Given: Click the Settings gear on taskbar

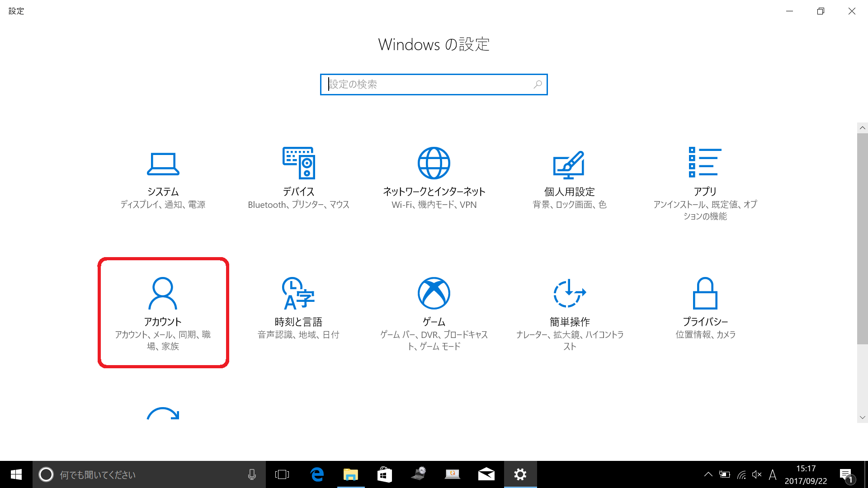Looking at the screenshot, I should pos(520,474).
